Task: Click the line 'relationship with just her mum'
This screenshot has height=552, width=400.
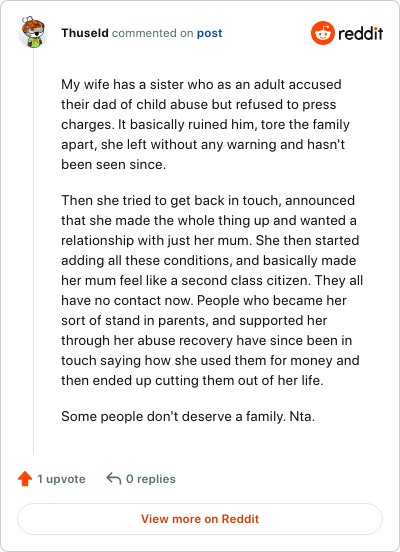Action: coord(210,240)
